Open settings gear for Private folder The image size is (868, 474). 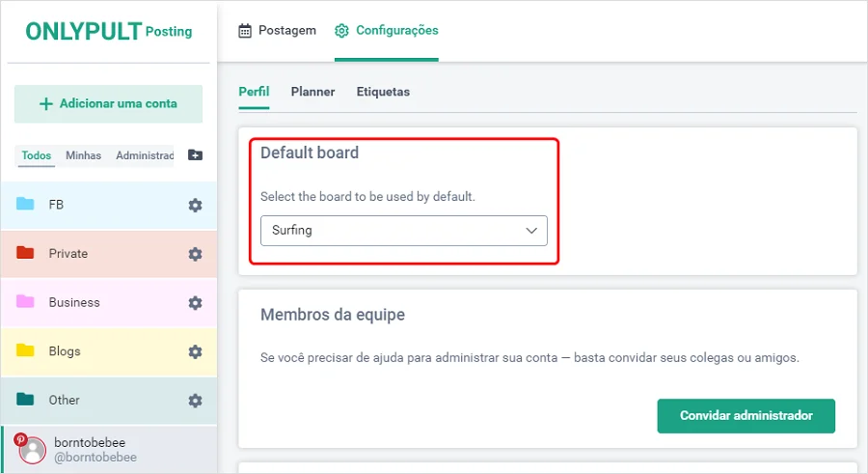pyautogui.click(x=195, y=254)
